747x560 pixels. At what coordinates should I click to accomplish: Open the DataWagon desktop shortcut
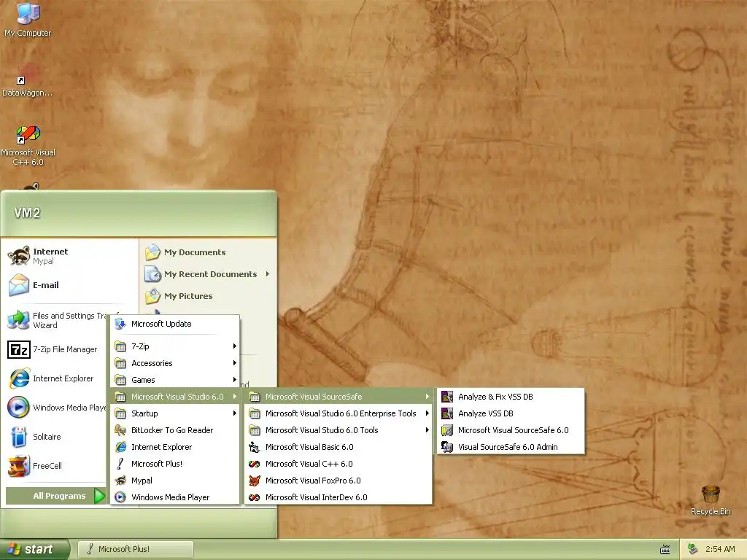tap(28, 80)
